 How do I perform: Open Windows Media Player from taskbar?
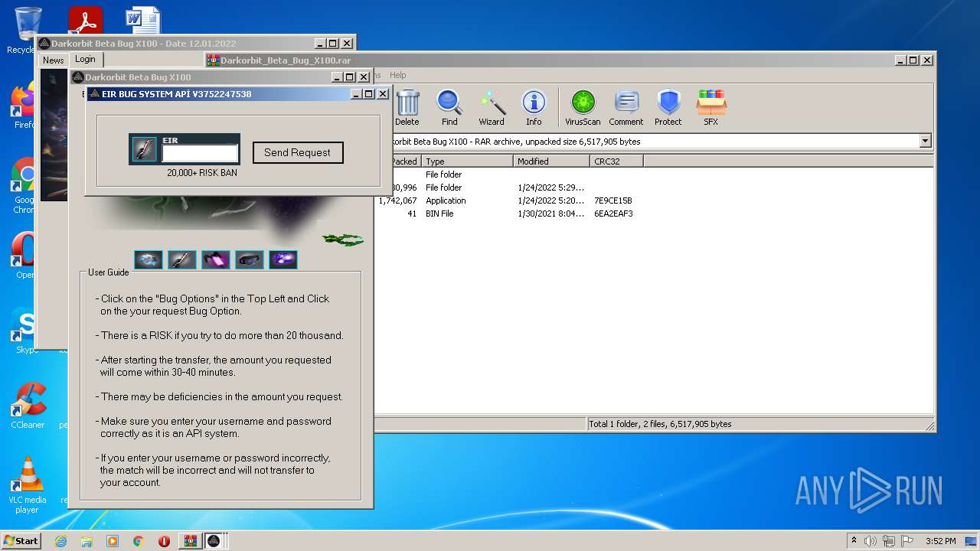pos(113,541)
